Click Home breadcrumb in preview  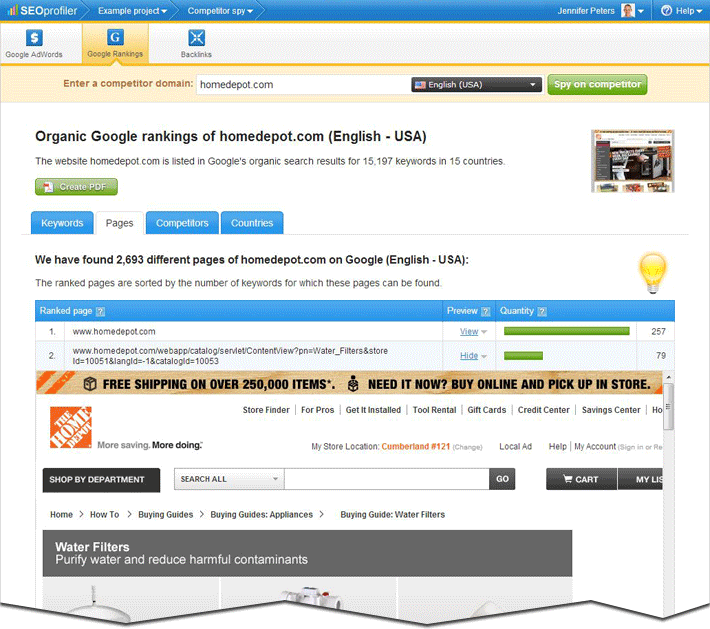click(x=62, y=514)
